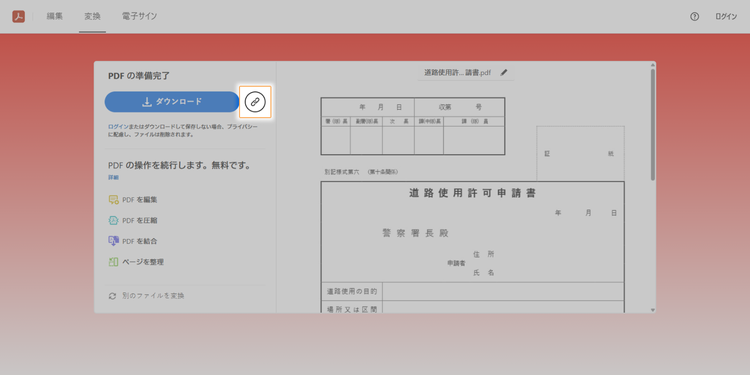The width and height of the screenshot is (750, 375).
Task: Click the PDF を結合 icon
Action: click(113, 241)
